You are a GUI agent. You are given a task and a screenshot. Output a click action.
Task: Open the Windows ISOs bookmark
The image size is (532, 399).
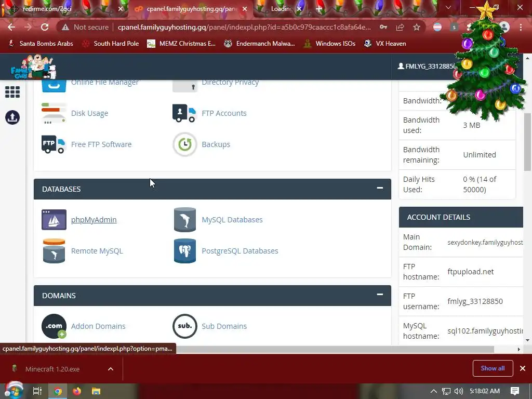(329, 44)
